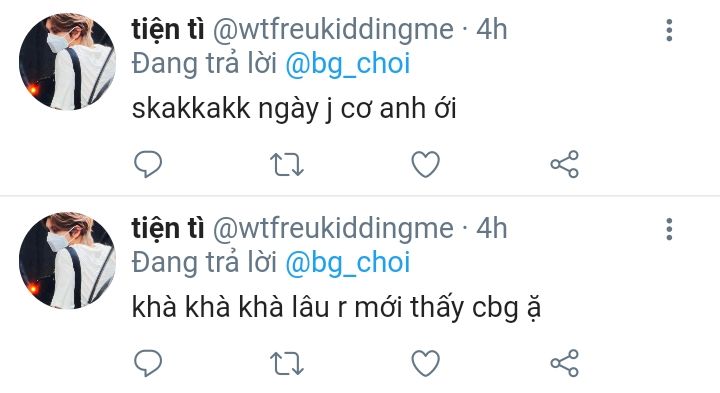Share the 'khà khà khà lâu r' tweet
Image resolution: width=720 pixels, height=393 pixels.
coord(565,364)
